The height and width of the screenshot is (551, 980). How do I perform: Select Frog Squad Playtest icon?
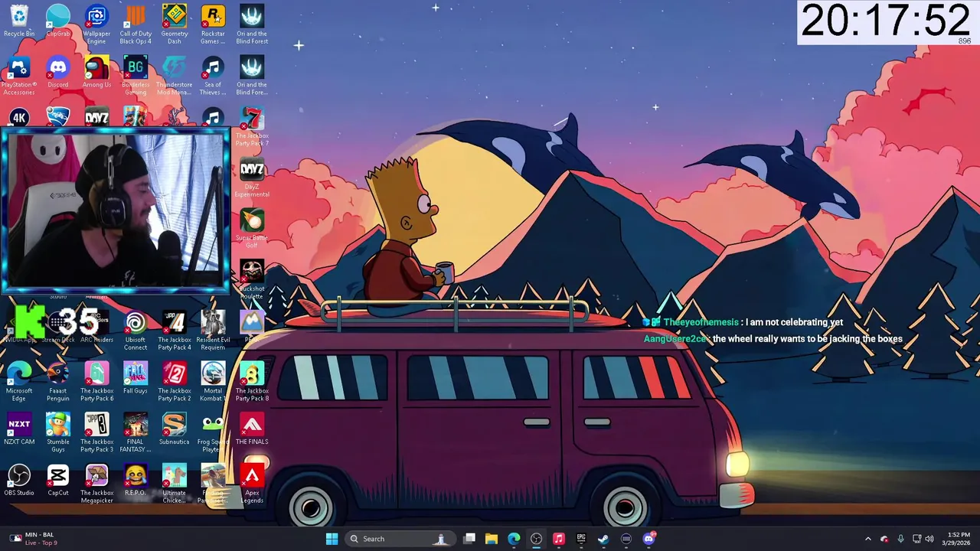point(213,433)
